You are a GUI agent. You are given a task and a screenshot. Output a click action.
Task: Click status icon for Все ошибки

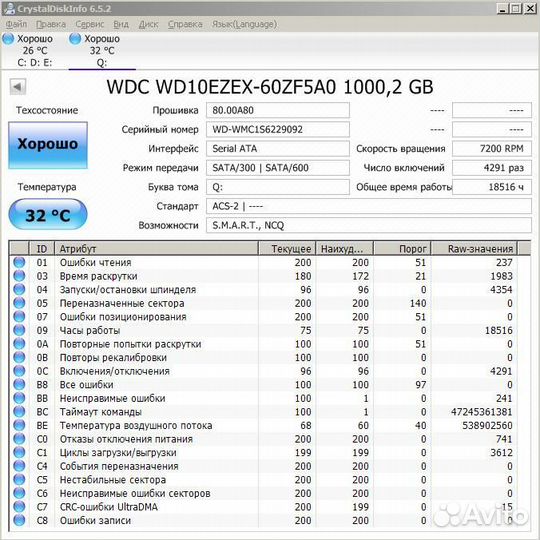pyautogui.click(x=19, y=384)
